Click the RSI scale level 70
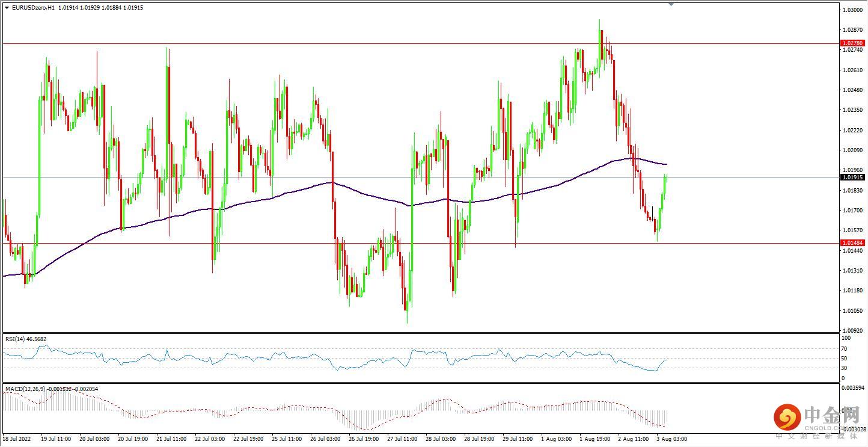The image size is (868, 447). (845, 349)
